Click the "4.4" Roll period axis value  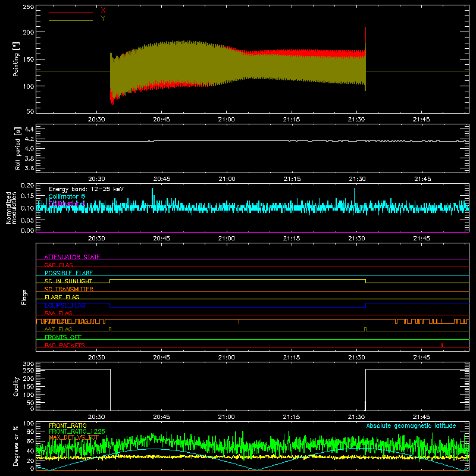pos(29,129)
